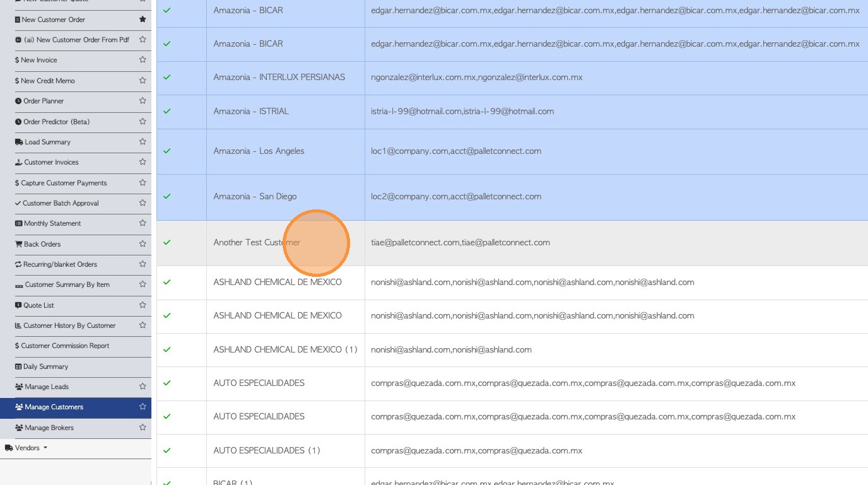Viewport: 868px width, 485px height.
Task: Click the cart icon beside Back Orders
Action: (19, 244)
